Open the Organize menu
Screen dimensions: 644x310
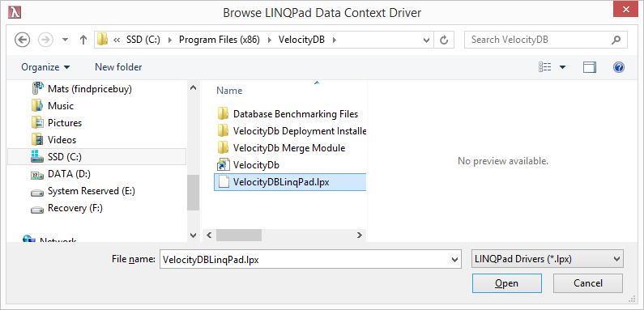point(45,67)
